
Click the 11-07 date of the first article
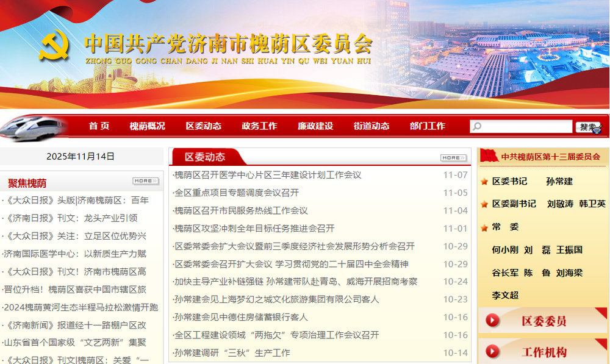456,175
